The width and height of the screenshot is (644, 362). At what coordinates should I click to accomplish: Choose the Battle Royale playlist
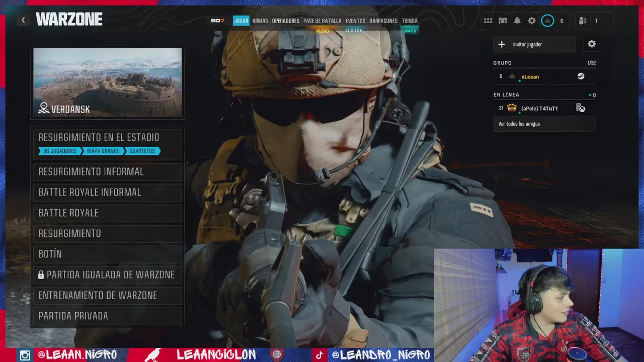point(107,213)
